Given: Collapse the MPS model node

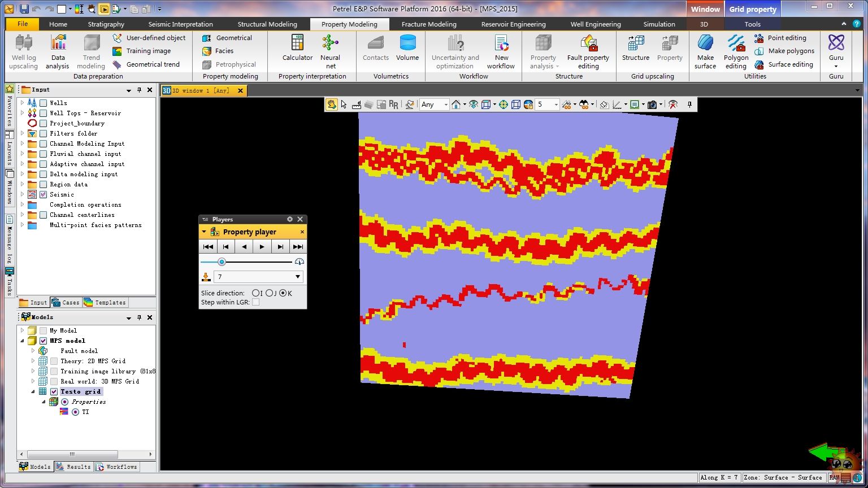Looking at the screenshot, I should point(22,341).
